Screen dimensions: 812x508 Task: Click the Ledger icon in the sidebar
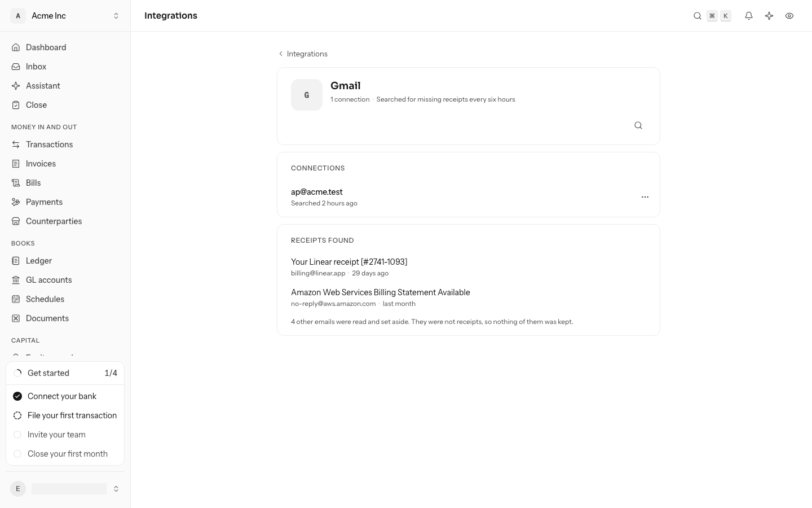tap(16, 261)
